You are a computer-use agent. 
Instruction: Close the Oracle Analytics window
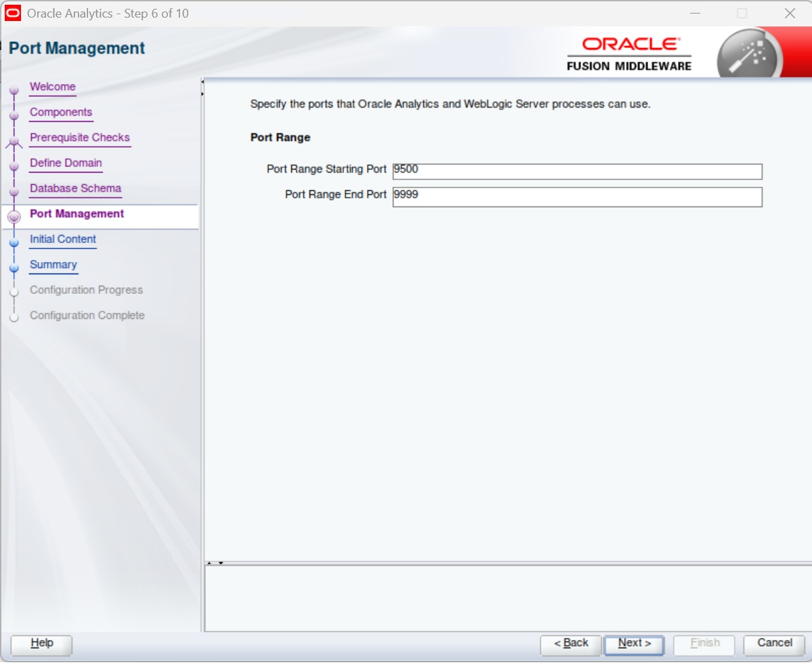[789, 13]
